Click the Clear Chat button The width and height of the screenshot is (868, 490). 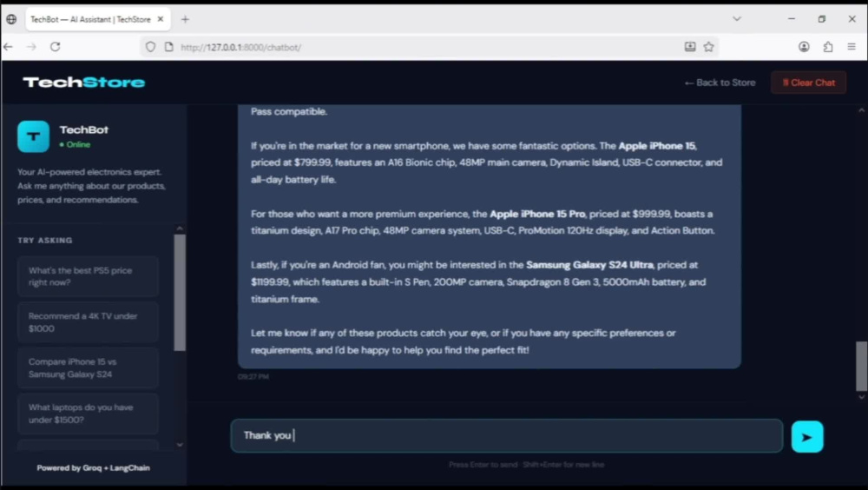(x=808, y=83)
